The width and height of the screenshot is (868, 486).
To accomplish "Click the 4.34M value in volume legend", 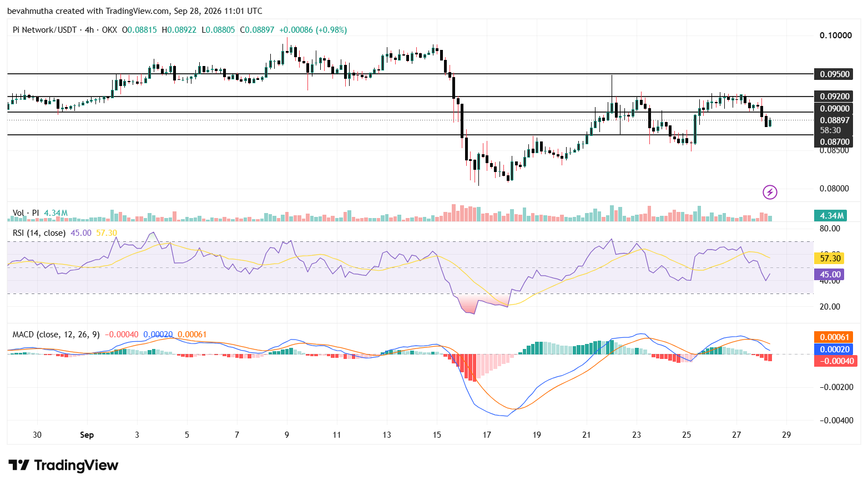I will click(56, 213).
